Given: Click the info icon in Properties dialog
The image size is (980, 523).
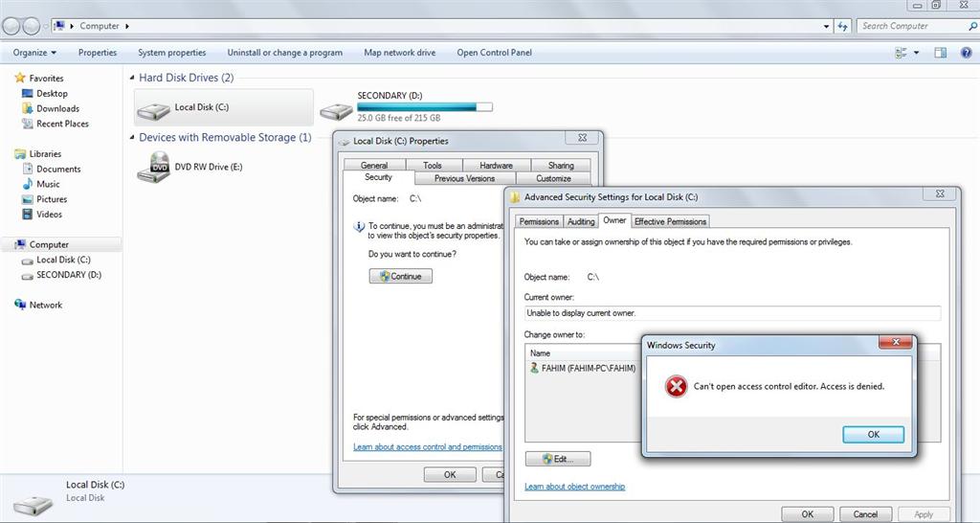Looking at the screenshot, I should 359,226.
